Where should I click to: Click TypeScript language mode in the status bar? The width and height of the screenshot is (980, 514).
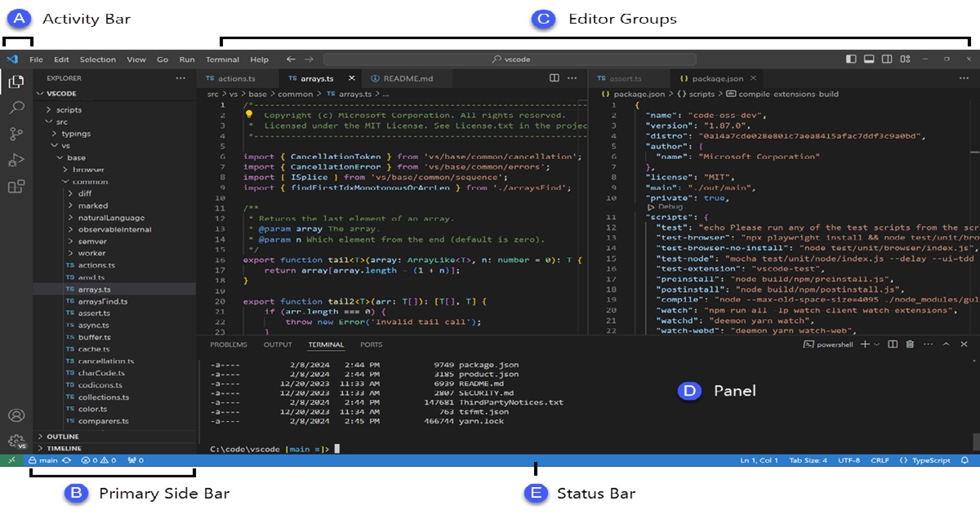pos(931,459)
